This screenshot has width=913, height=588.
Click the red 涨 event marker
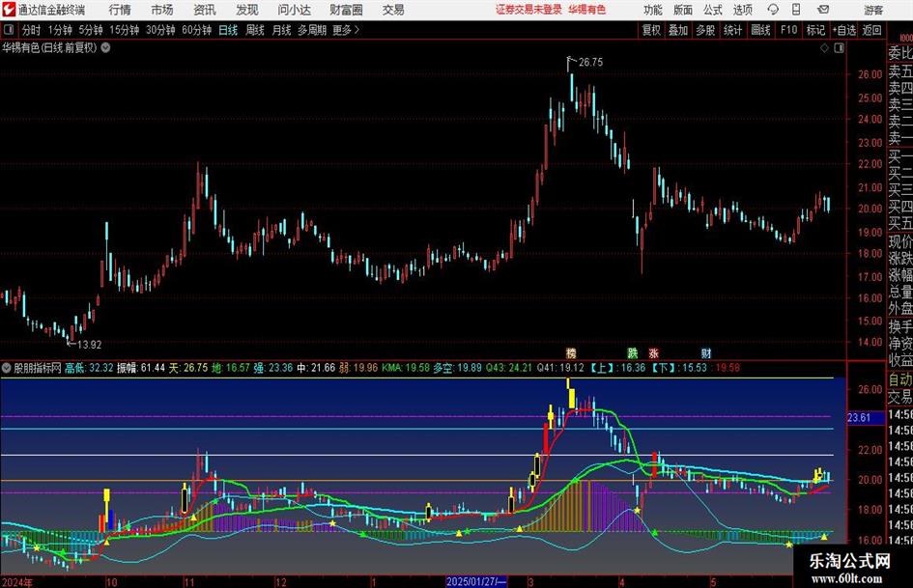[x=653, y=352]
